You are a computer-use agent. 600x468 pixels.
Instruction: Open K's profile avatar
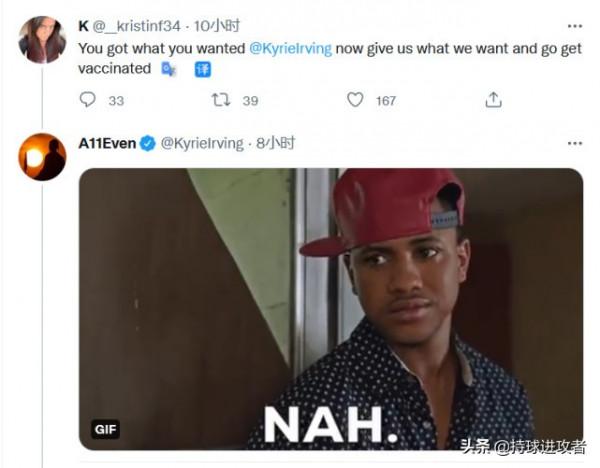pos(43,40)
